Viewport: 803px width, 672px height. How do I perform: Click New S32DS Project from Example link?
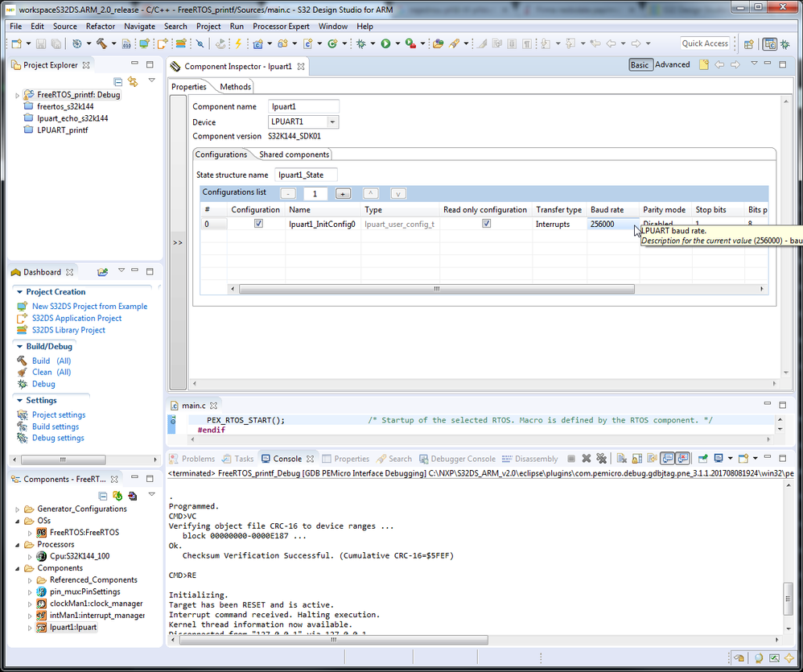(89, 307)
